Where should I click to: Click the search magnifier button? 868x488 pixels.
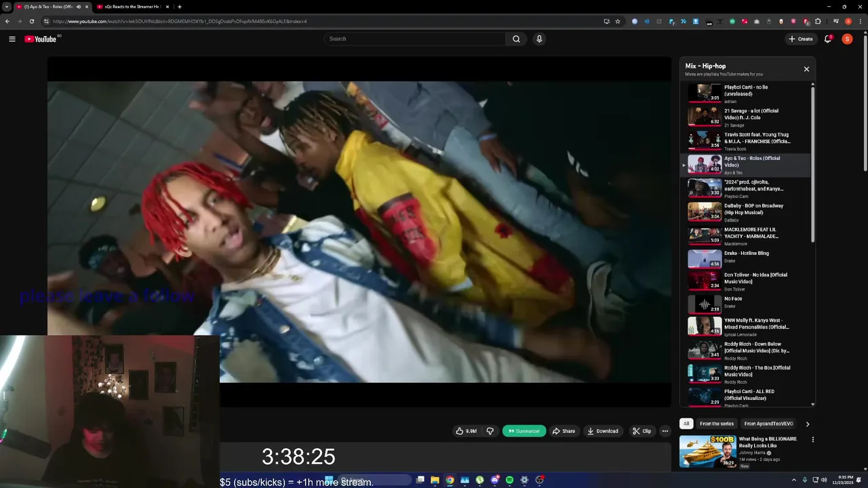click(516, 39)
